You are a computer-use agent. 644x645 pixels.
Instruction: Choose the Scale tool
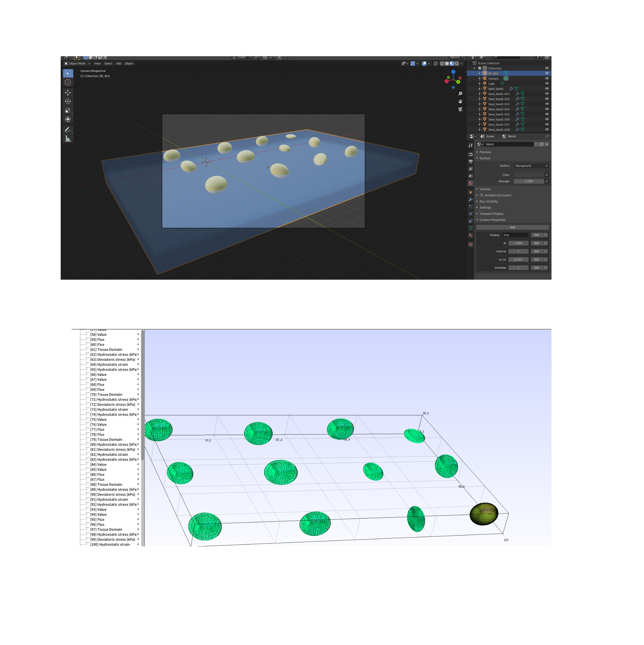pyautogui.click(x=68, y=111)
